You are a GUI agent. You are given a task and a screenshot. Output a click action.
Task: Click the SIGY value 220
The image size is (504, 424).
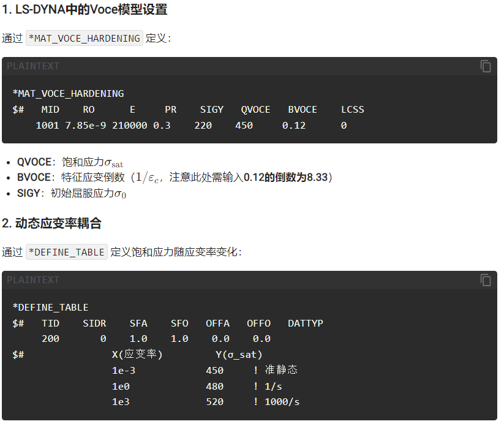[x=203, y=126]
